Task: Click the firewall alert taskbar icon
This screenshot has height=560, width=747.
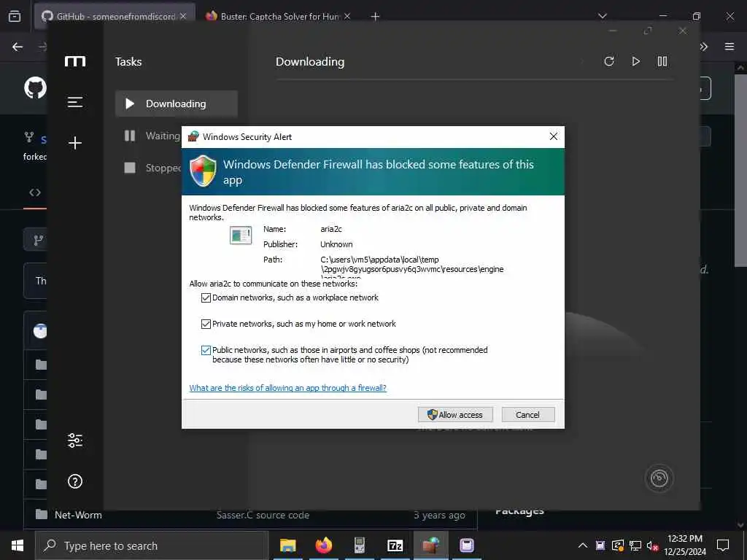Action: [x=430, y=545]
